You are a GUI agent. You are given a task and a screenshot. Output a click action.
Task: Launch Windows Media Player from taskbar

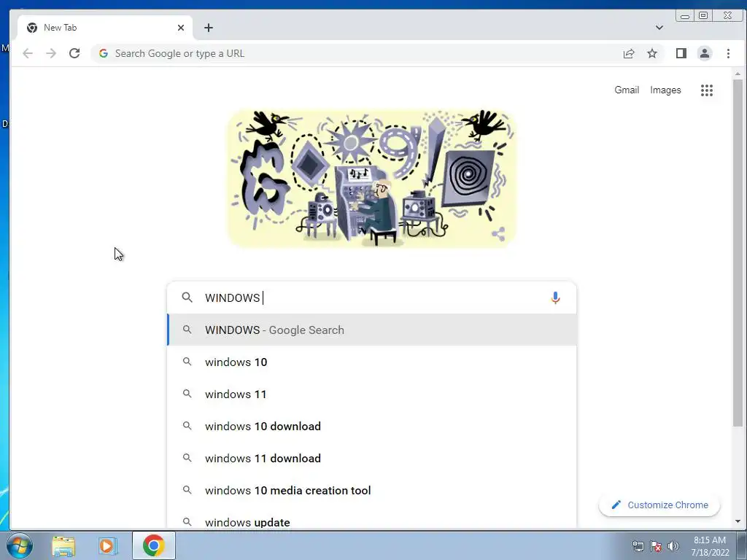point(108,545)
